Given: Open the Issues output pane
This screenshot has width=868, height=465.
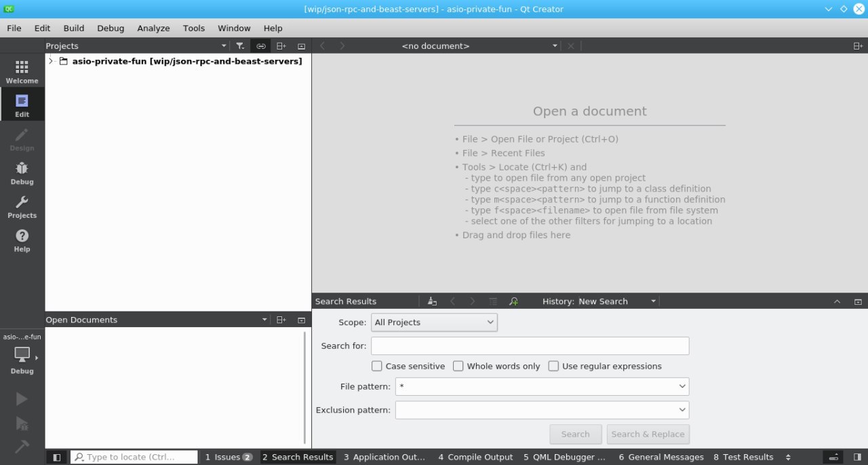Looking at the screenshot, I should point(229,457).
